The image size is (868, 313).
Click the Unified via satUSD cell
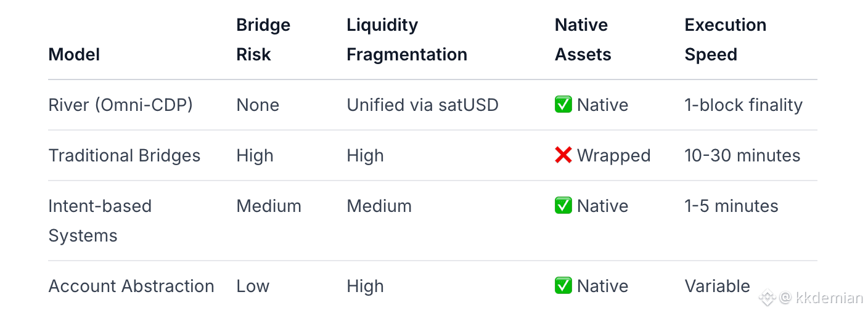422,105
